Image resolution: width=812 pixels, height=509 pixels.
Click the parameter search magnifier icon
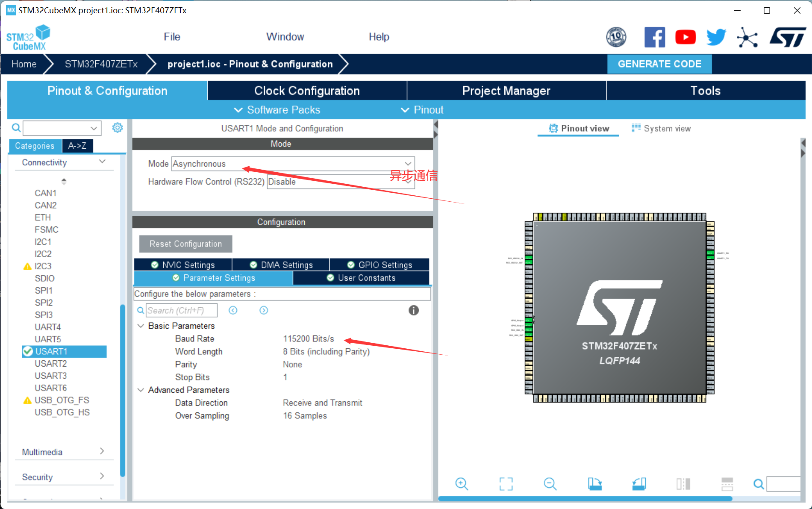tap(140, 310)
